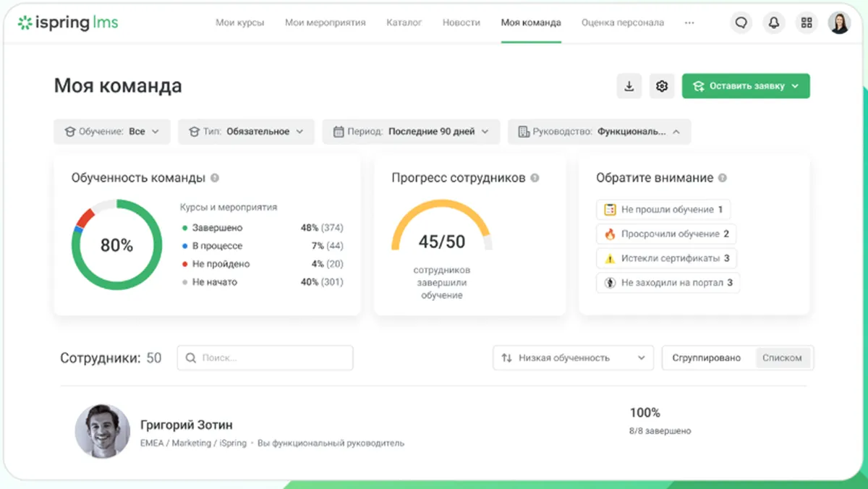This screenshot has width=868, height=489.
Task: Open the Низкая обученность sort dropdown
Action: (573, 358)
